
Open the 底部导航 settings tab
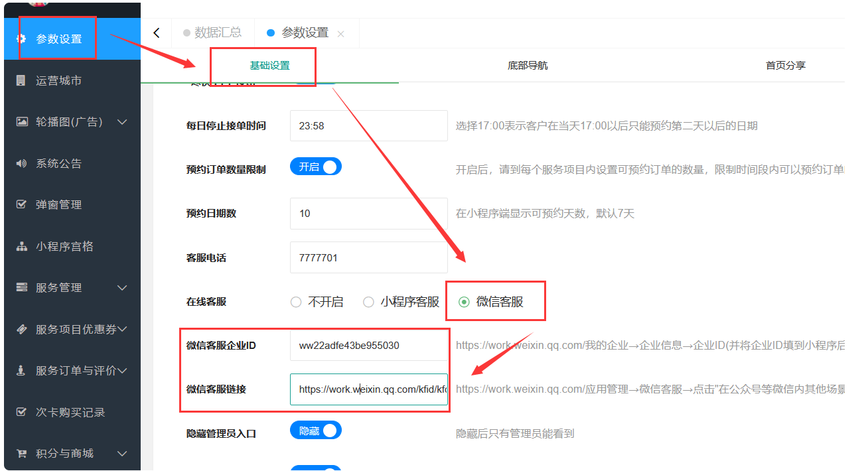click(x=528, y=66)
